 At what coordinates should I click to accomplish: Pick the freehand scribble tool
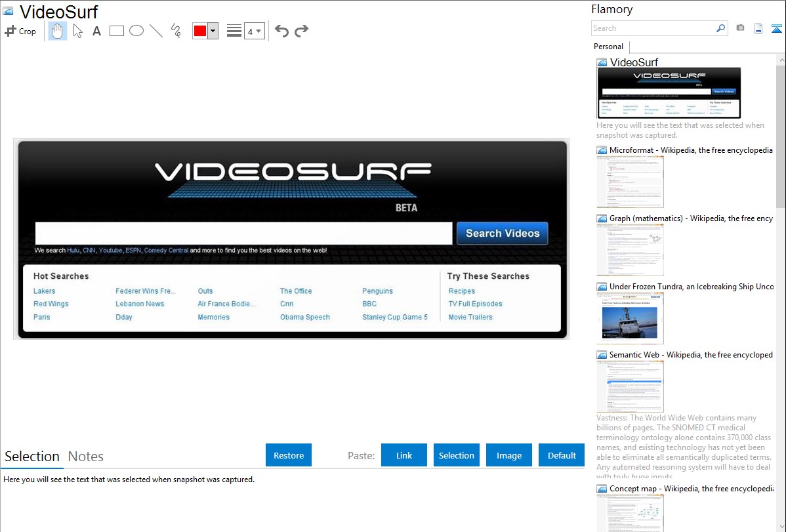coord(176,31)
